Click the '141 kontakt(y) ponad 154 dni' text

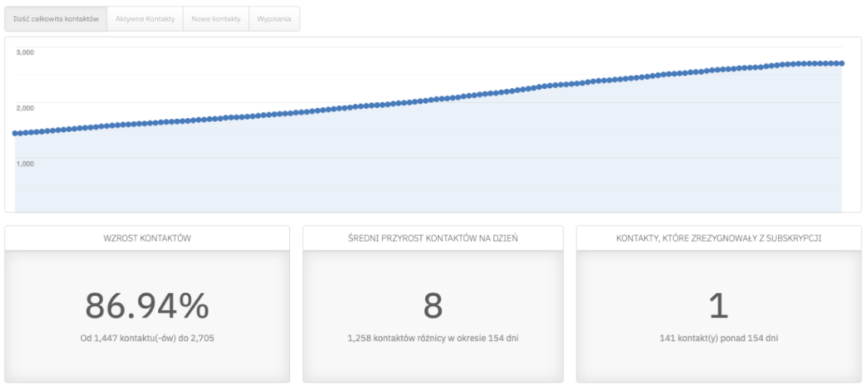click(x=718, y=338)
